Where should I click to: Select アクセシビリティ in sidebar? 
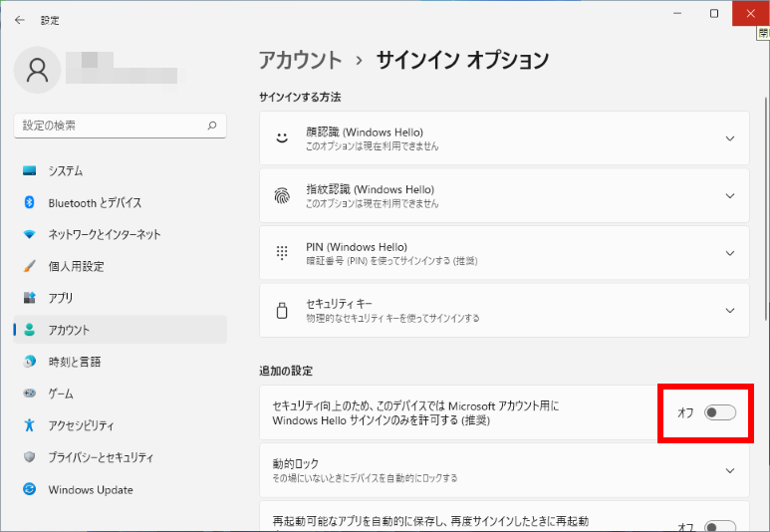[x=121, y=425]
